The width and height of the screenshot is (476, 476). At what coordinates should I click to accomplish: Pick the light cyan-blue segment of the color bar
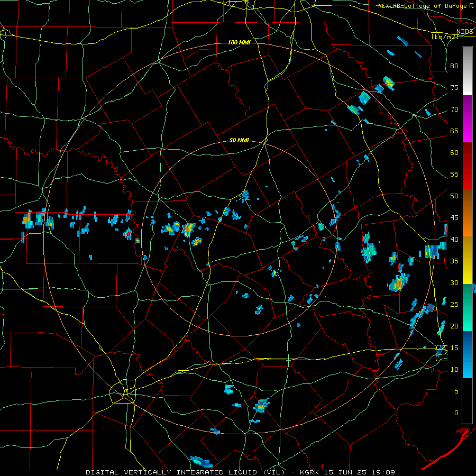[467, 366]
